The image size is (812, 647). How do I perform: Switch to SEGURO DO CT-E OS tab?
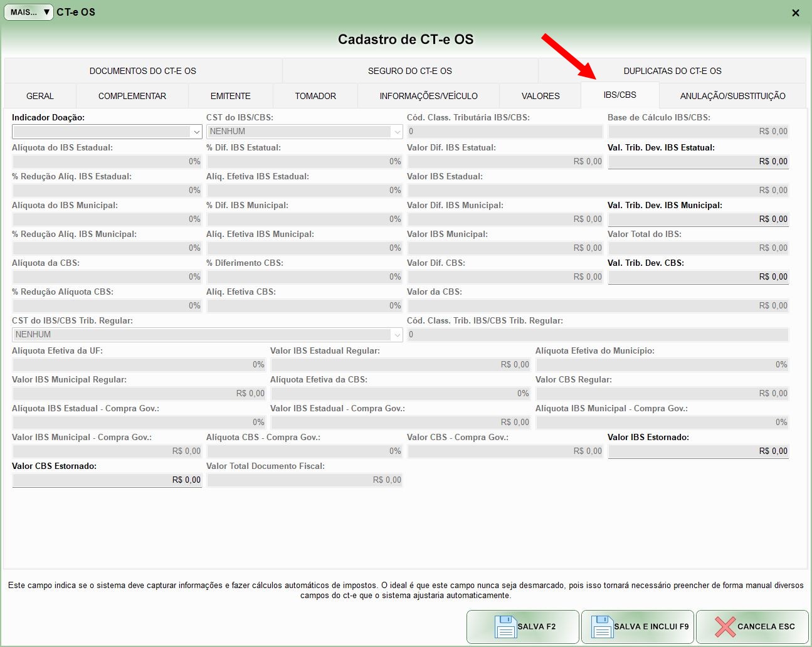(x=410, y=71)
